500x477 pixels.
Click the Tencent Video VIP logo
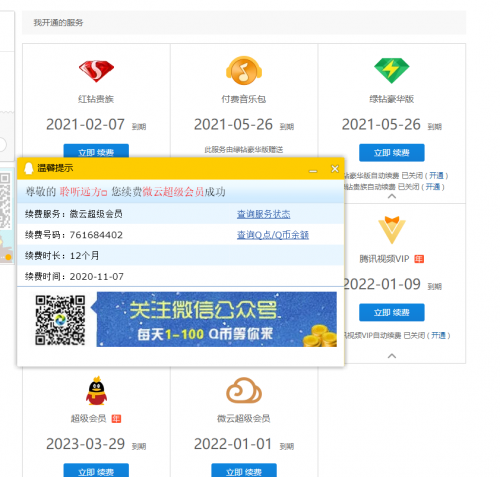click(392, 230)
